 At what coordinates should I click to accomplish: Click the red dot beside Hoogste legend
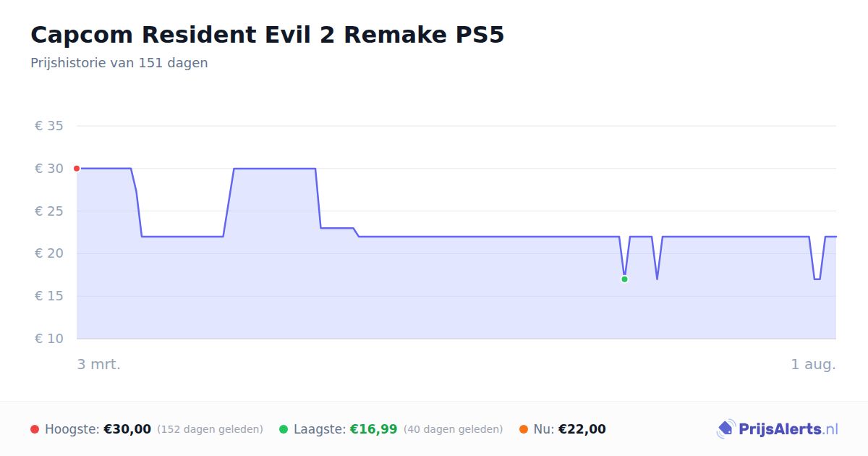[x=35, y=429]
